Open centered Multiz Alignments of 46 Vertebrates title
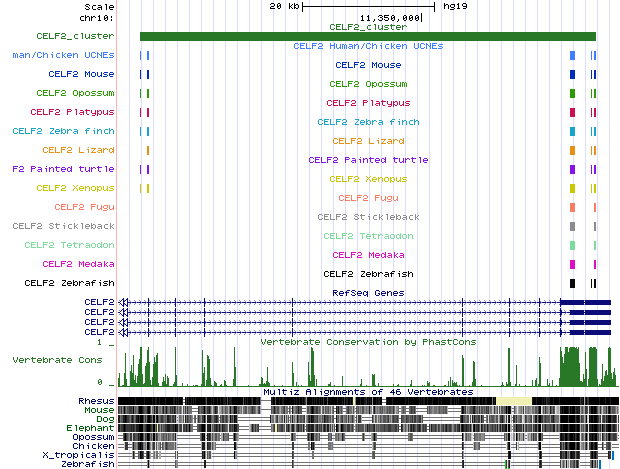 point(368,392)
